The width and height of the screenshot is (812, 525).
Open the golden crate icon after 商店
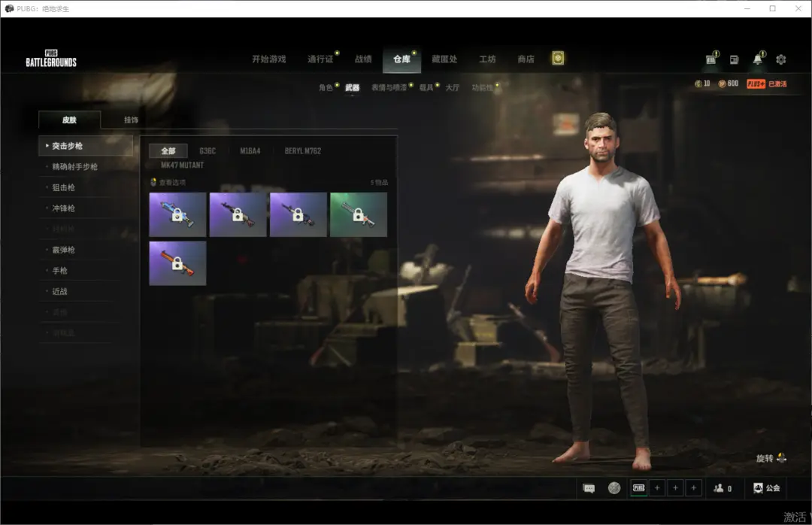[558, 58]
